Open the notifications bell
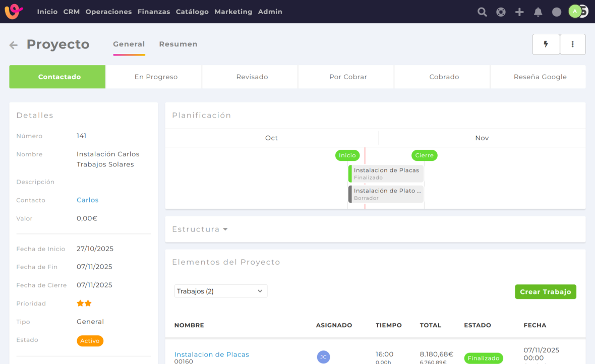The width and height of the screenshot is (595, 364). (x=538, y=12)
